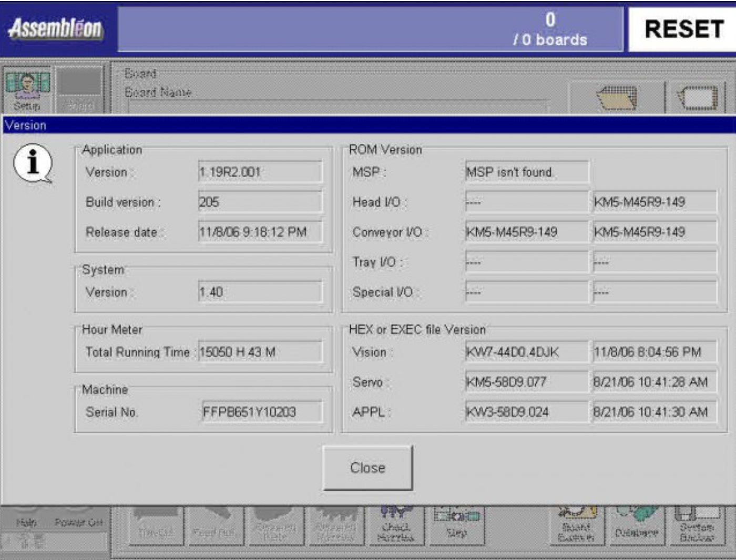Open System Backup from the bottom toolbar

(697, 526)
